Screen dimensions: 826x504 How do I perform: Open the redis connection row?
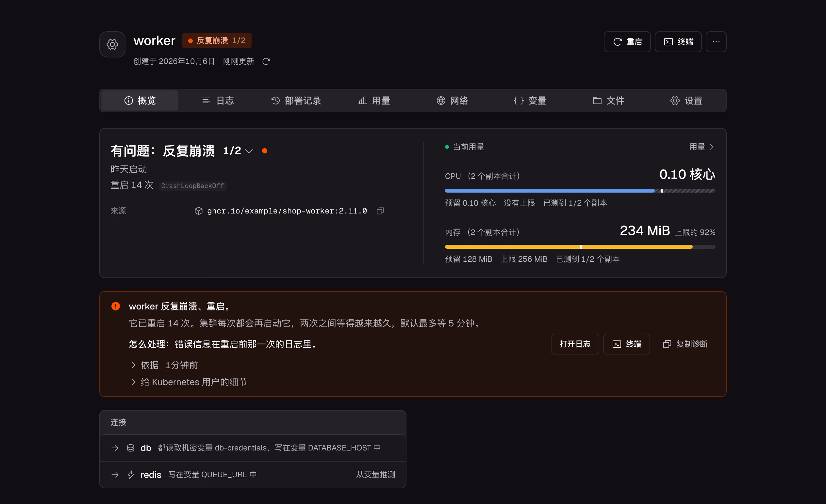253,475
